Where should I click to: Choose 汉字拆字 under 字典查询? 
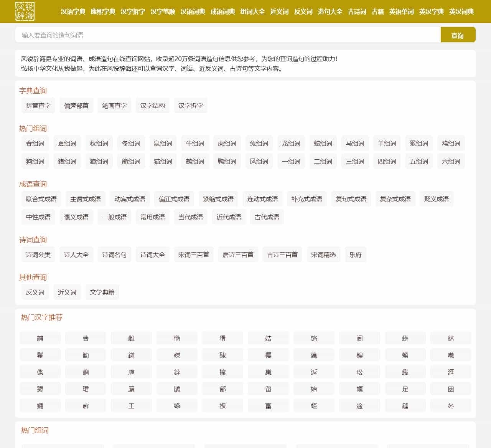click(x=190, y=106)
